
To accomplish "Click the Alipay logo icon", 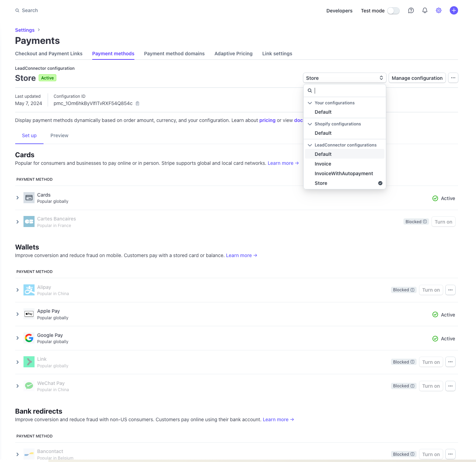I will (29, 290).
